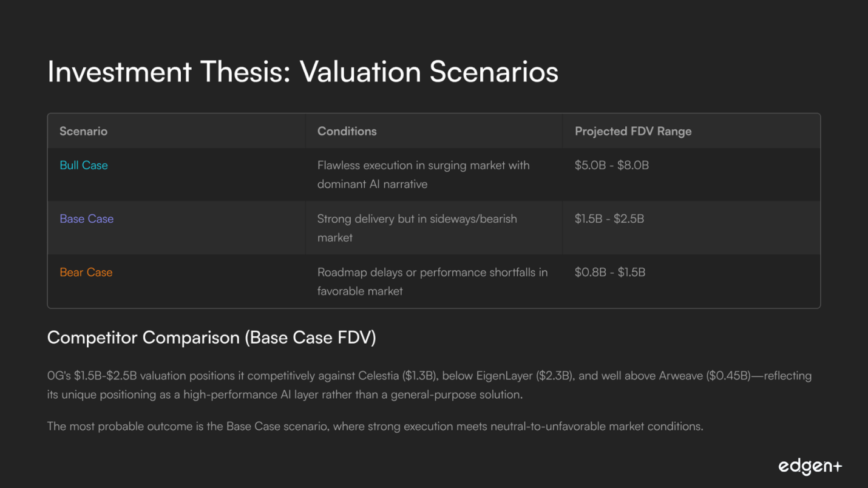
Task: Click the Bull Case scenario label
Action: point(84,166)
